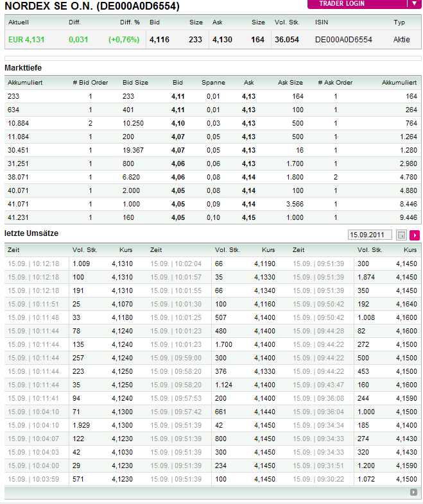The width and height of the screenshot is (423, 504).
Task: Select trade time 15.09. | 10:02:04
Action: coord(176,264)
